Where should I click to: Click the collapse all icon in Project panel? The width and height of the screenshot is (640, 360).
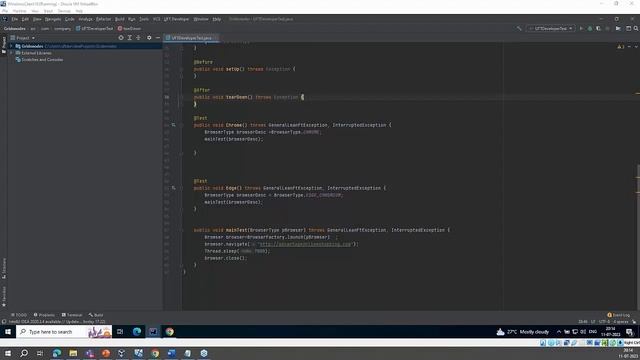pyautogui.click(x=138, y=38)
